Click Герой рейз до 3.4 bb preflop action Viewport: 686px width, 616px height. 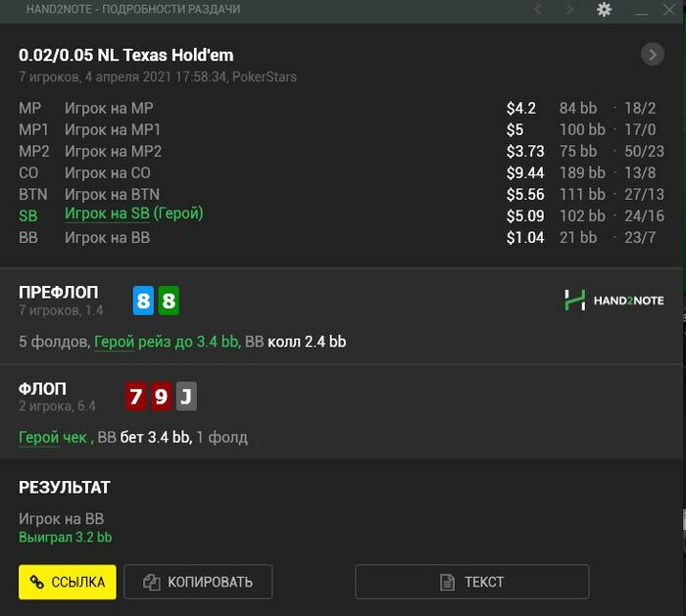click(x=168, y=342)
